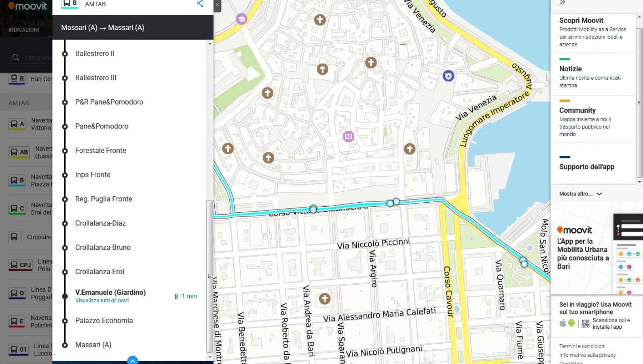Click the search magnifier icon
This screenshot has height=364, width=643.
[15, 57]
